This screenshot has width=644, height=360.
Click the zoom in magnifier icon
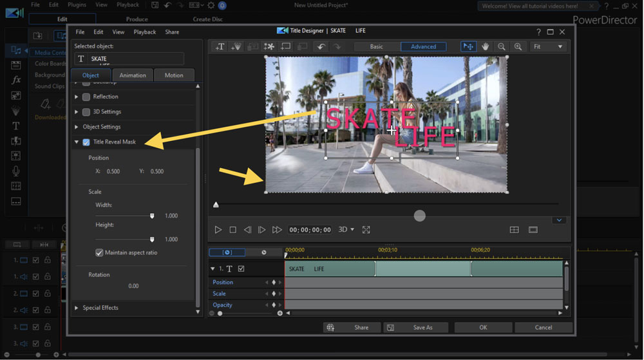518,46
